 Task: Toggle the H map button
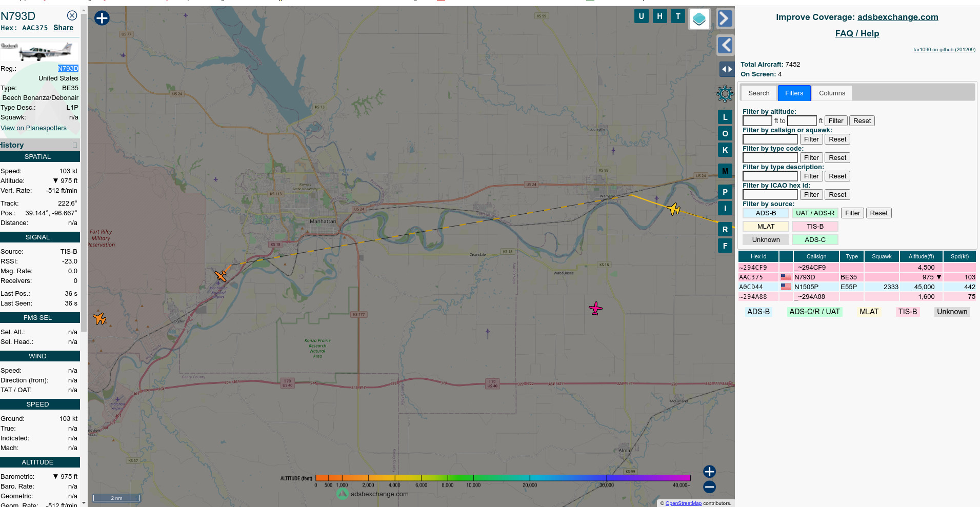[x=659, y=16]
